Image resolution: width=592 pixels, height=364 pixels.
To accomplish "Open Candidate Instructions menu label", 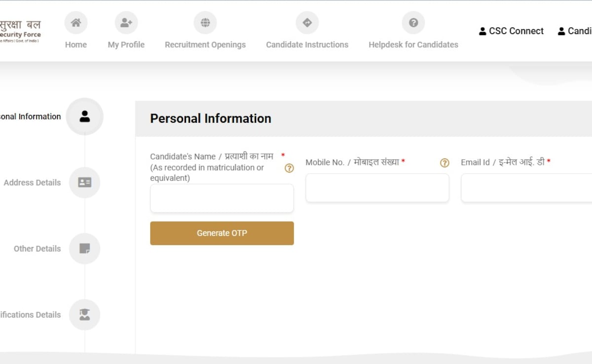I will [307, 45].
